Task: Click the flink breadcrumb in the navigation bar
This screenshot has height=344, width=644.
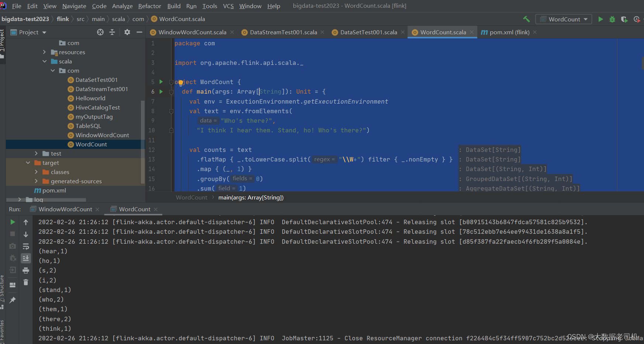Action: click(x=63, y=19)
